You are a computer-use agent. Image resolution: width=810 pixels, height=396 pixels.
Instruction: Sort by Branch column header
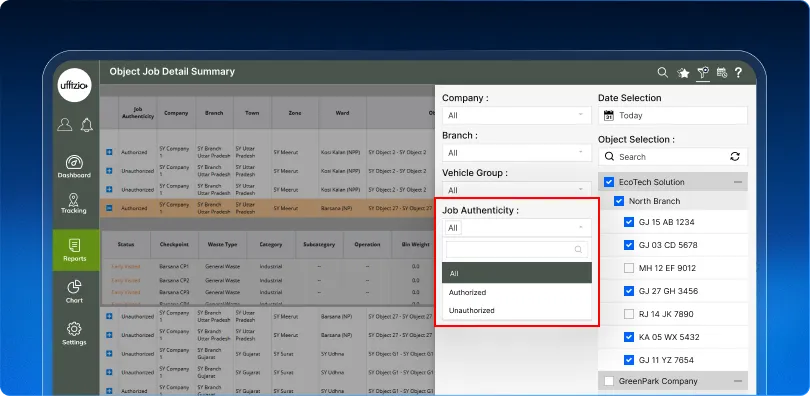point(214,113)
